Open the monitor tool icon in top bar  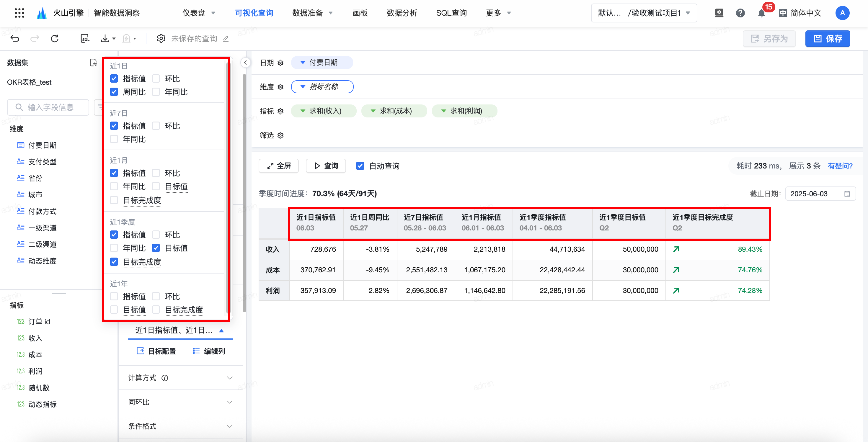tap(719, 13)
